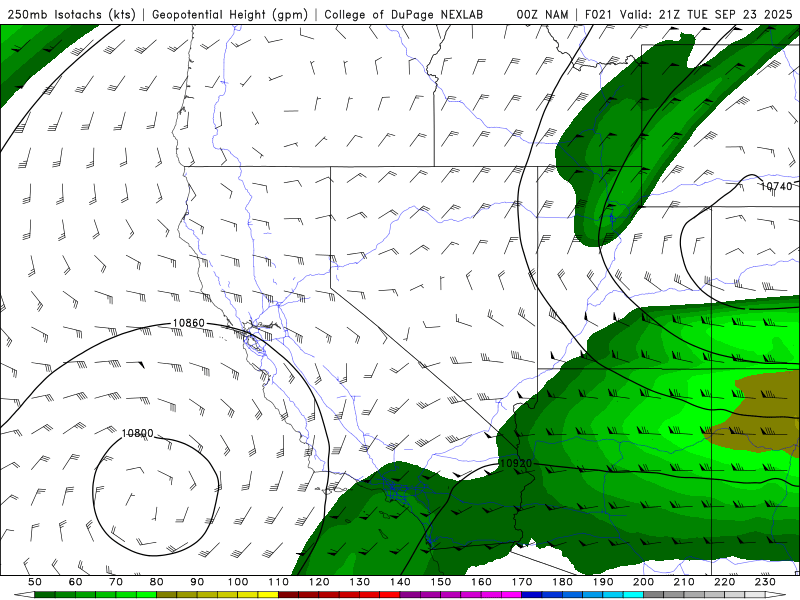Select the 180 value on the color scale

click(x=563, y=582)
